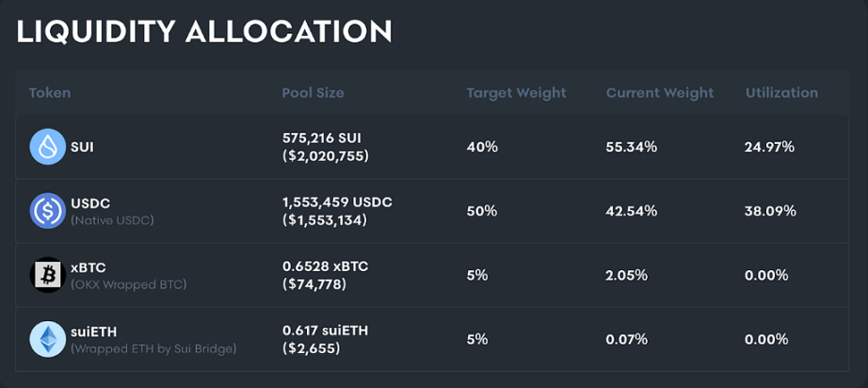Sort by the Current Weight column header
The image size is (868, 388).
click(660, 93)
